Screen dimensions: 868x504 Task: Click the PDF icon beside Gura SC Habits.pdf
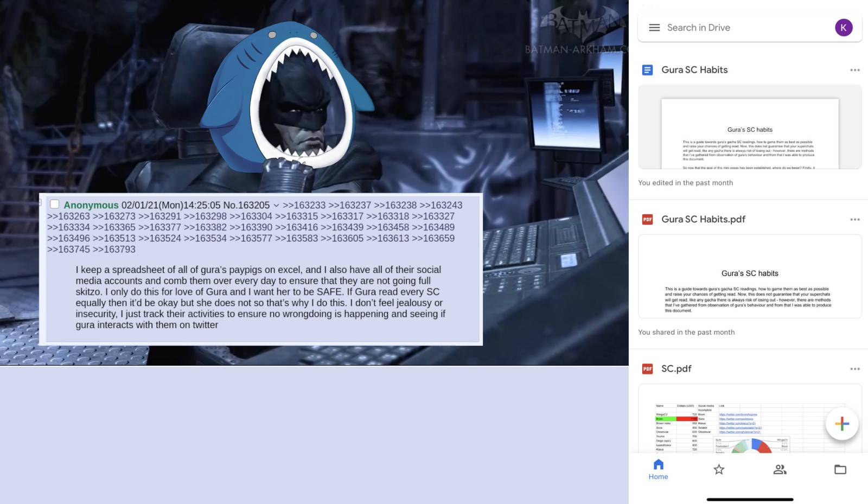[x=647, y=219]
